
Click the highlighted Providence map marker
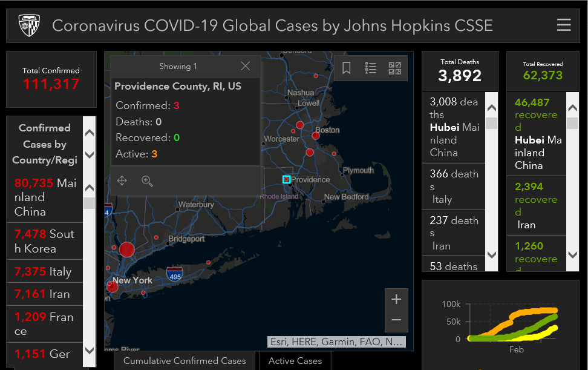[x=287, y=179]
